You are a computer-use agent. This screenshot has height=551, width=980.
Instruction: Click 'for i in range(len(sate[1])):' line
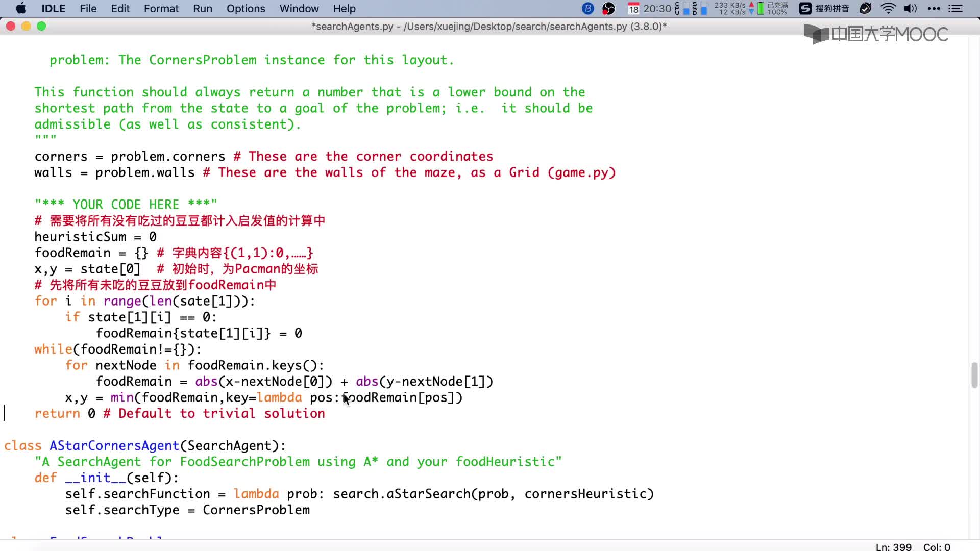[145, 301]
